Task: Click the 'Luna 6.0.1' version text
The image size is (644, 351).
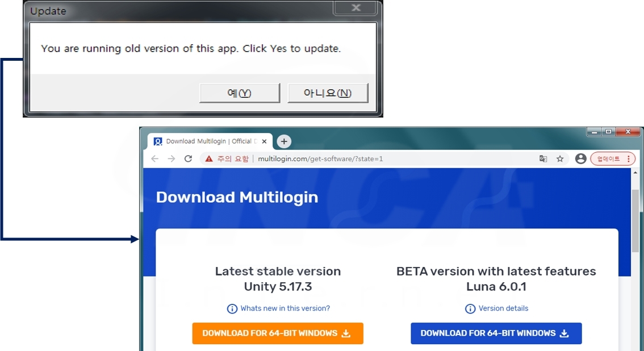Action: tap(496, 287)
